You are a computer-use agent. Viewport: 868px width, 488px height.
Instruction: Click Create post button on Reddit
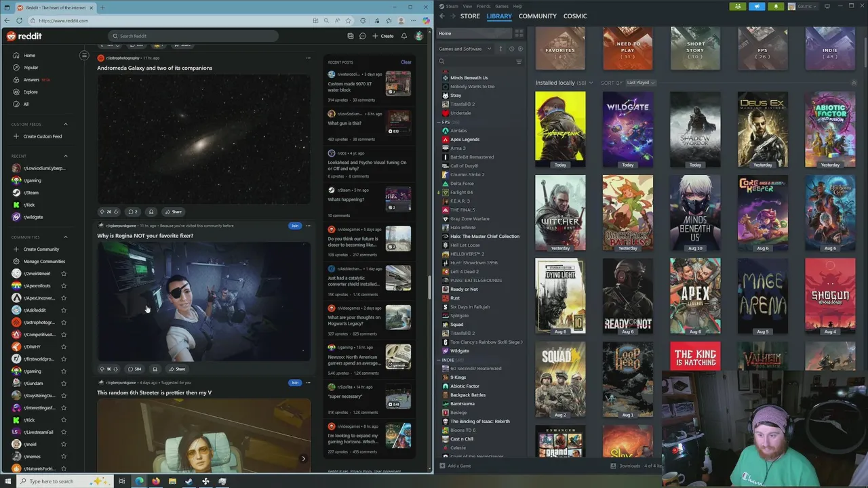383,36
